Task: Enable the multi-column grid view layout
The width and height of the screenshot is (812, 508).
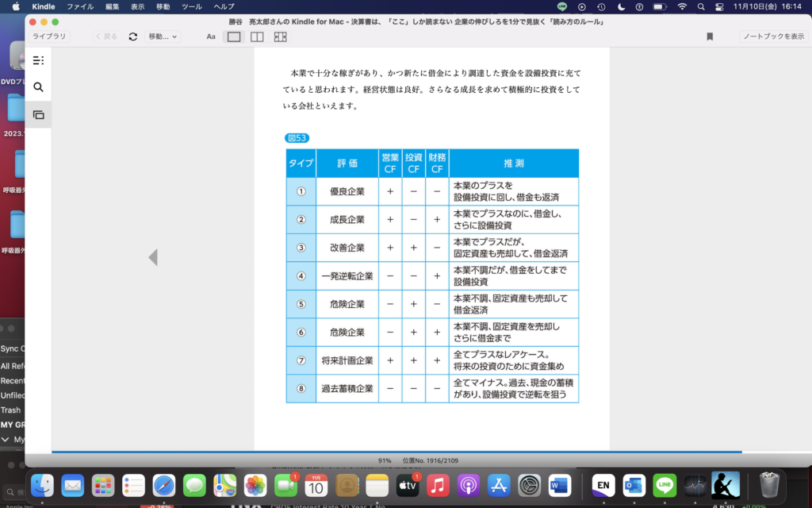Action: 280,37
